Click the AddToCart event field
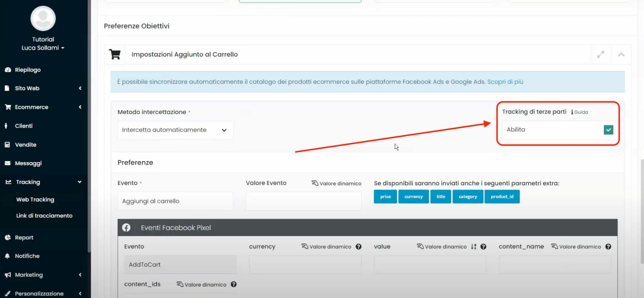Viewport: 644px width, 298px height. [180, 264]
